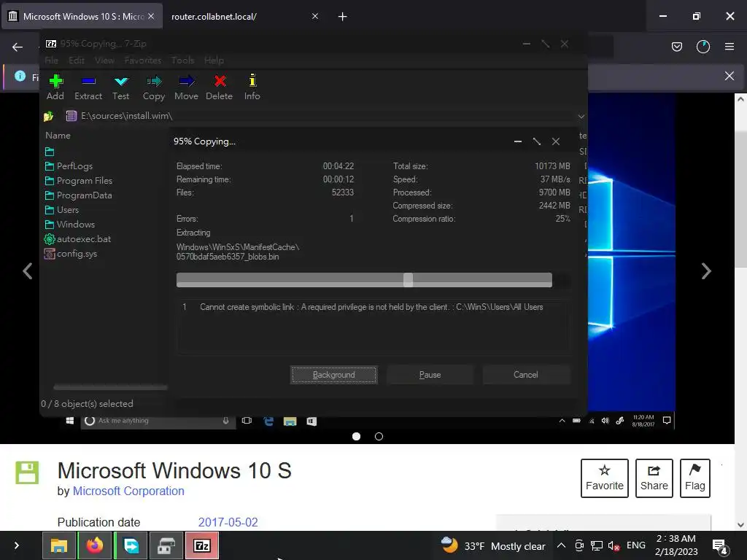This screenshot has height=560, width=747.
Task: Flag this item with Flag button
Action: 695,478
